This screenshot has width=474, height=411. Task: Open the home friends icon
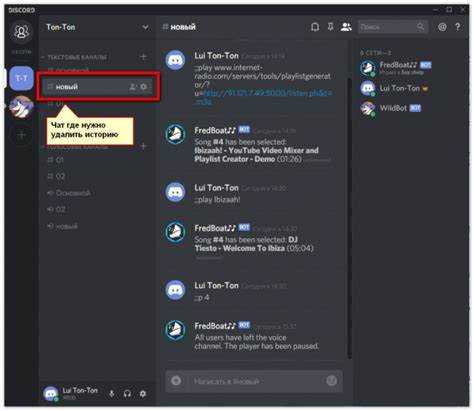(21, 32)
